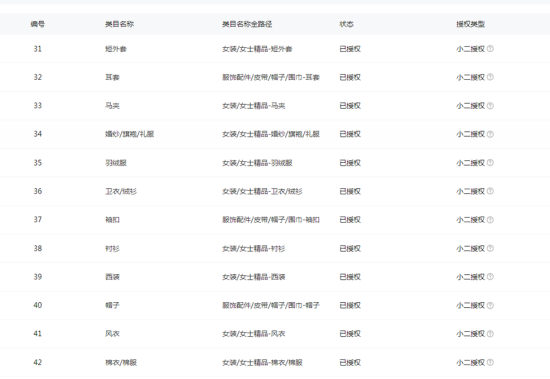This screenshot has height=379, width=550.
Task: Select the category name 羽绒服
Action: (116, 163)
